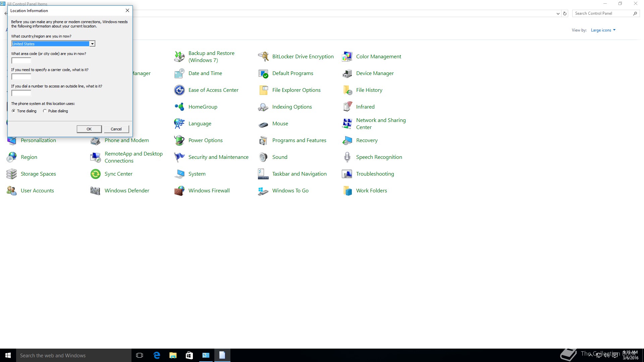The image size is (644, 362).
Task: Click the Storage Spaces icon
Action: pos(12,174)
